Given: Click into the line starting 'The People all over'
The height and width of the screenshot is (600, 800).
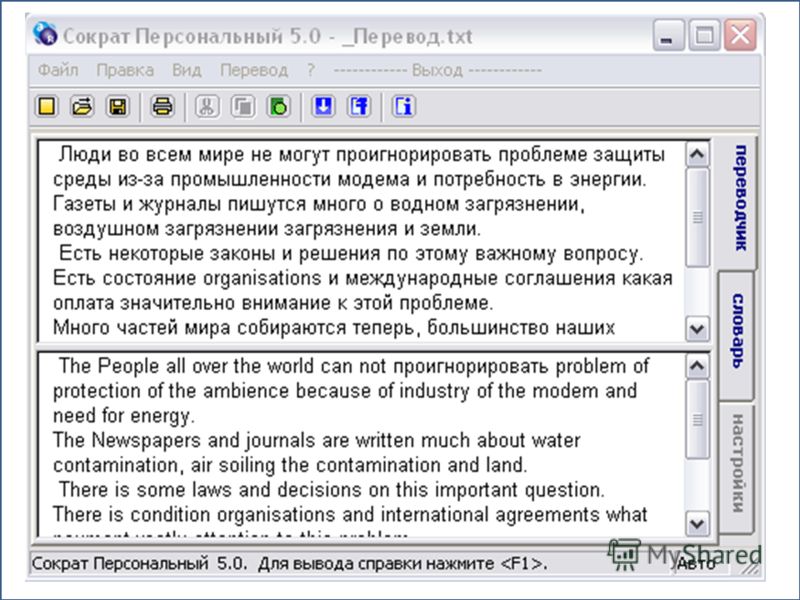Looking at the screenshot, I should tap(354, 366).
